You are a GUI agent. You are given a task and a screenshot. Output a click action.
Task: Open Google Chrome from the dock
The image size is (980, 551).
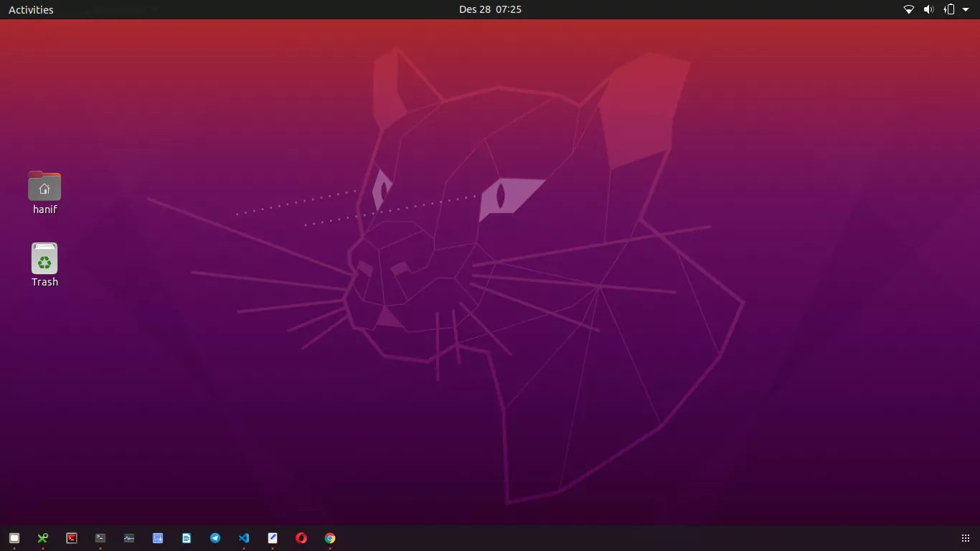(x=330, y=538)
